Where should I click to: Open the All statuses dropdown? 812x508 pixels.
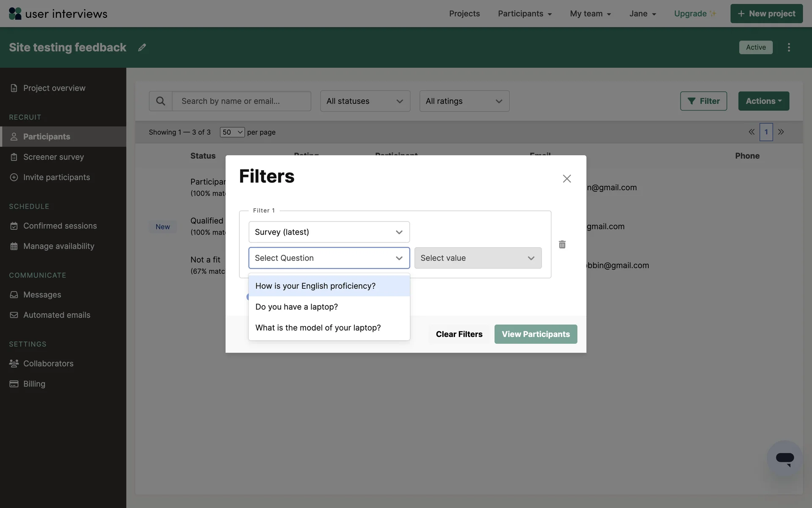[365, 101]
